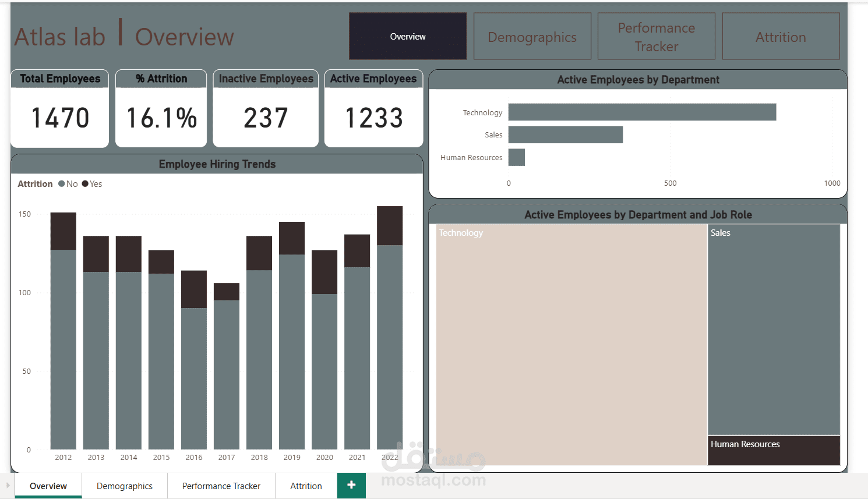This screenshot has height=499, width=868.
Task: Click the Total Employees KPI card
Action: [59, 108]
